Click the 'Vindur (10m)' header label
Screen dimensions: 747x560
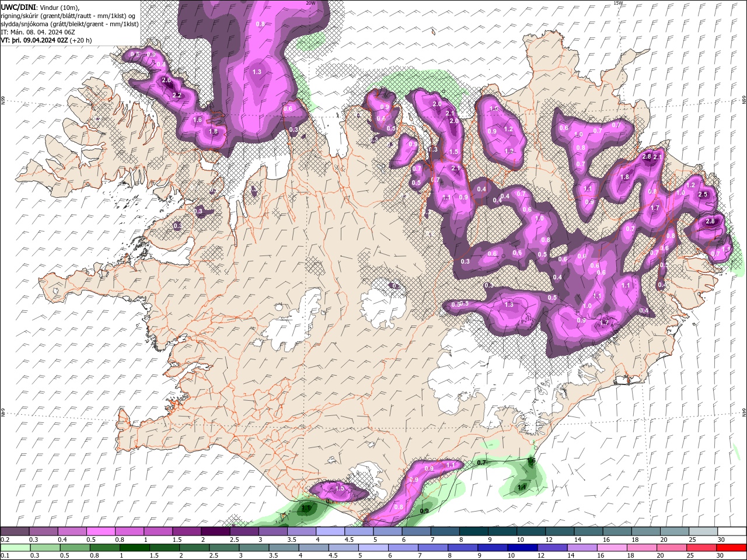tap(59, 6)
